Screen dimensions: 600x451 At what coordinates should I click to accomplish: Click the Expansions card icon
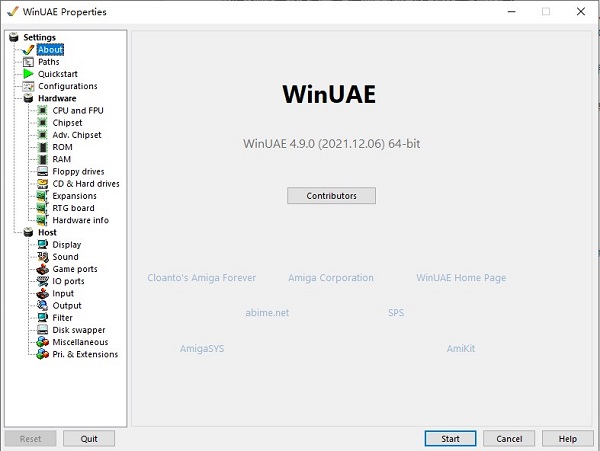(42, 196)
